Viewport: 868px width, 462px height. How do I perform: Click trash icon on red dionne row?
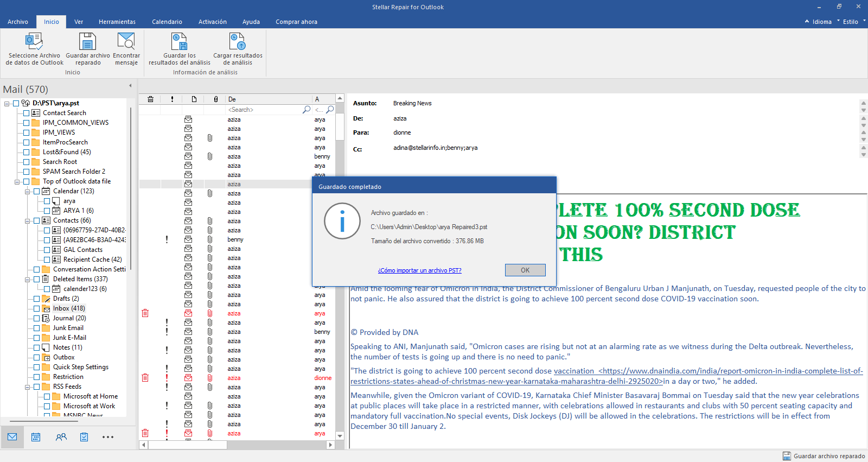pos(145,378)
